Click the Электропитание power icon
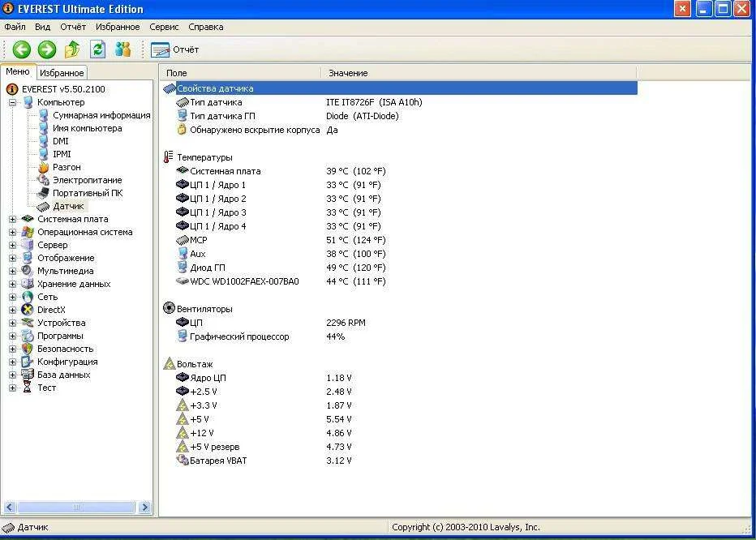The height and width of the screenshot is (540, 756). coord(43,180)
